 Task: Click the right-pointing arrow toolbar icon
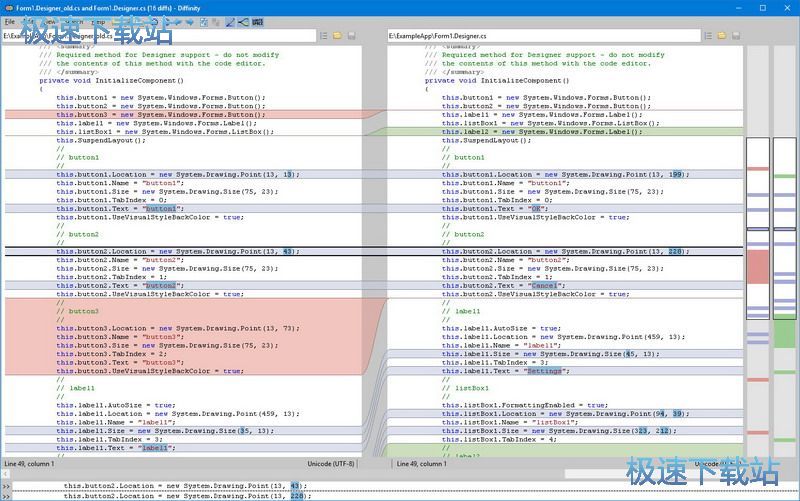(190, 21)
